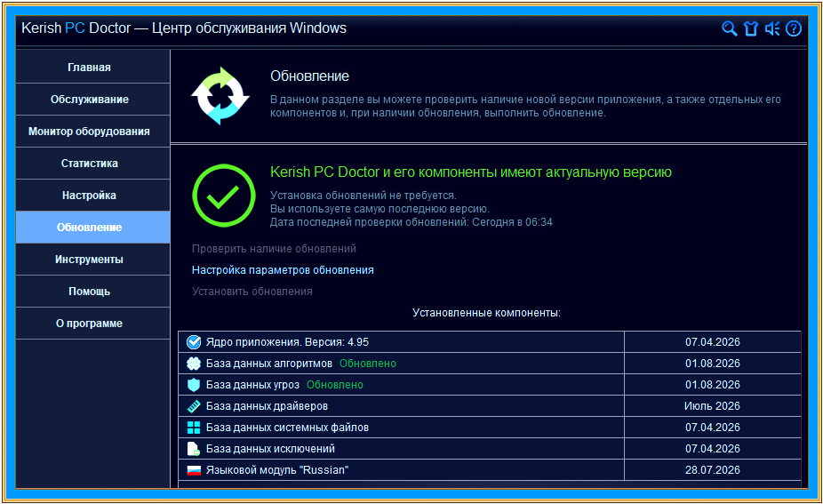Click the exclusions database file icon
Screen dimensions: 823x504
[x=194, y=449]
